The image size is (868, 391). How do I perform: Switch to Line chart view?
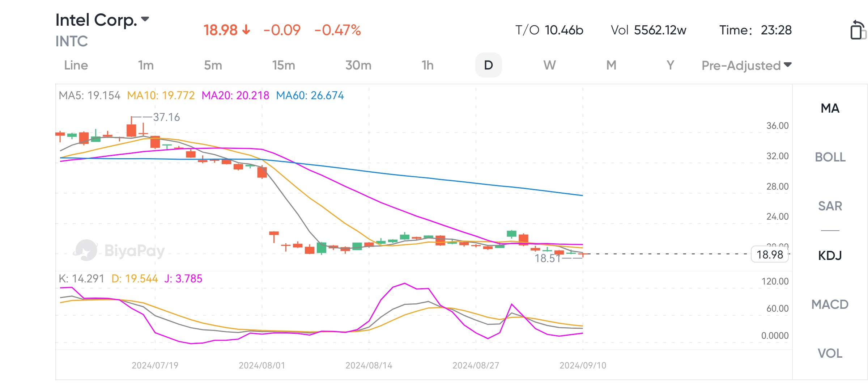point(76,65)
